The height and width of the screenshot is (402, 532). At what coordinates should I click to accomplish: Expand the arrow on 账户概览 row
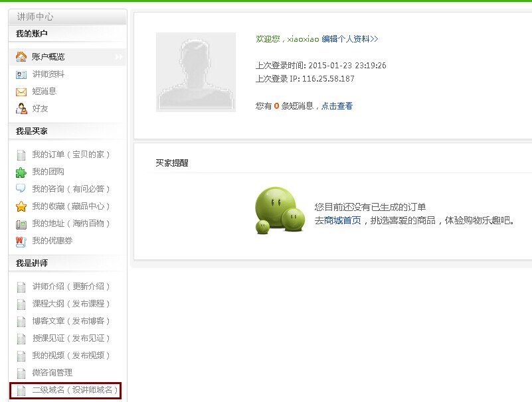(x=118, y=57)
